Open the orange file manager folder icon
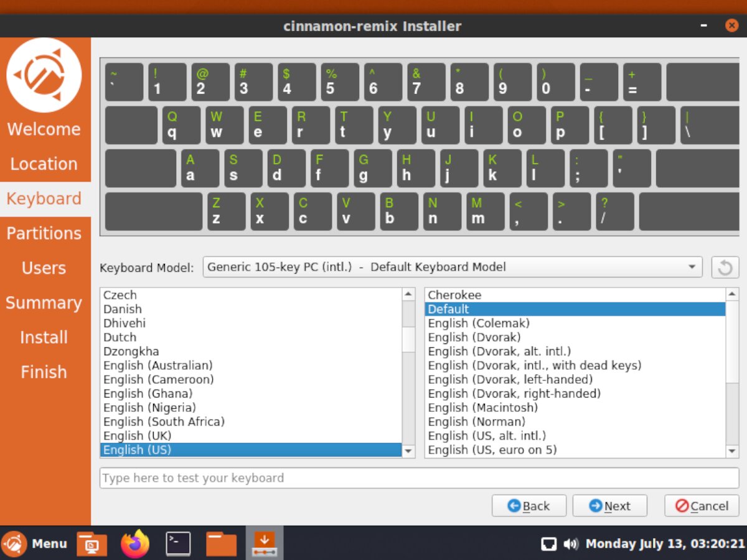Viewport: 747px width, 560px height. point(220,543)
